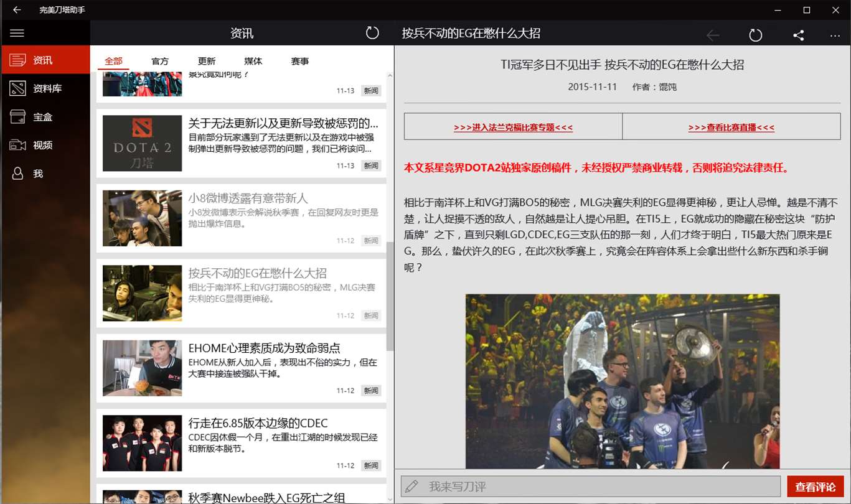This screenshot has height=504, width=851.
Task: Open the 资料库 database sidebar icon
Action: tap(17, 88)
